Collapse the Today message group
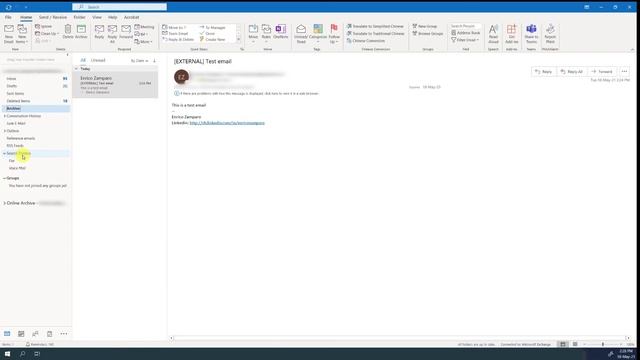This screenshot has height=360, width=640. point(76,69)
